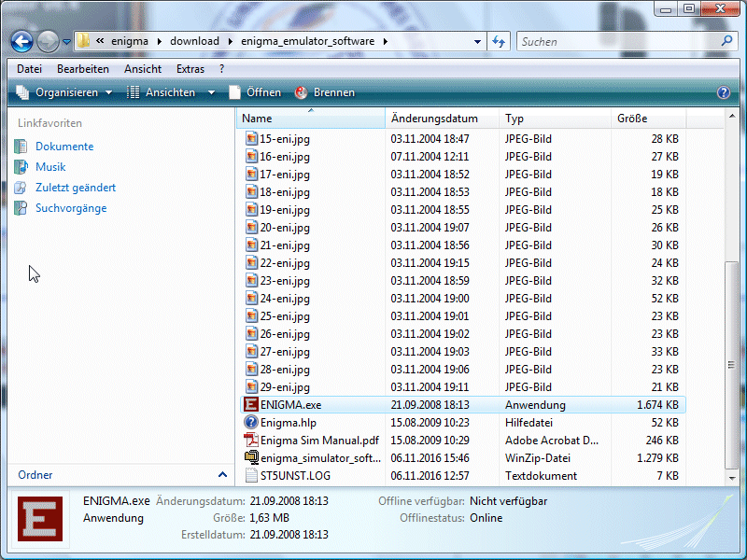
Task: Change view with the Ansichten button
Action: [x=162, y=92]
